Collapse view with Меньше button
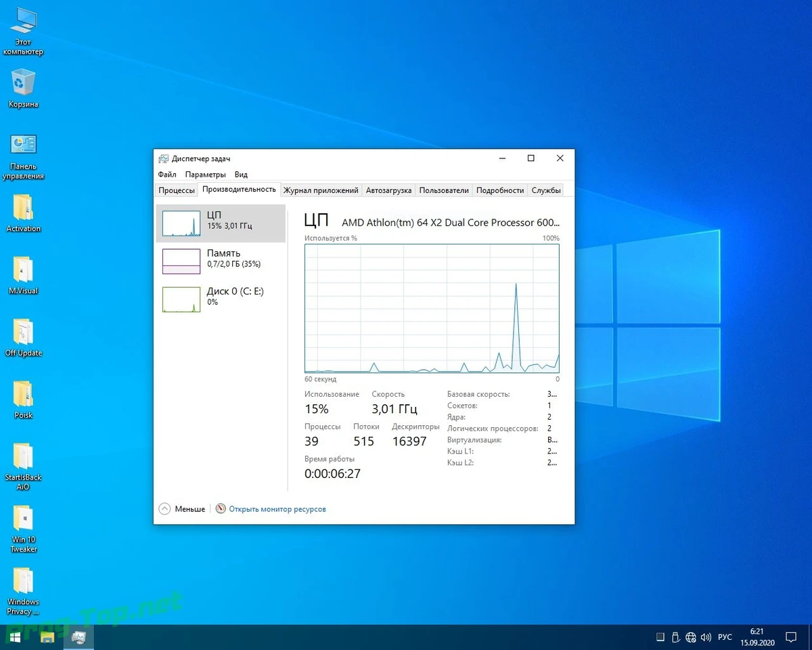 (x=182, y=508)
